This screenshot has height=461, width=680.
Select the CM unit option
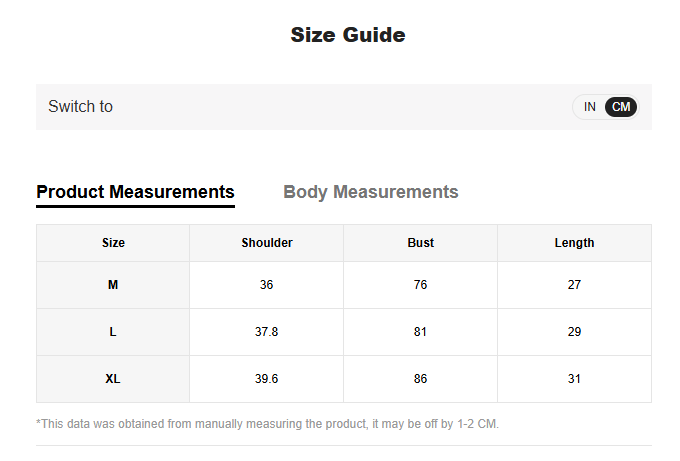621,107
